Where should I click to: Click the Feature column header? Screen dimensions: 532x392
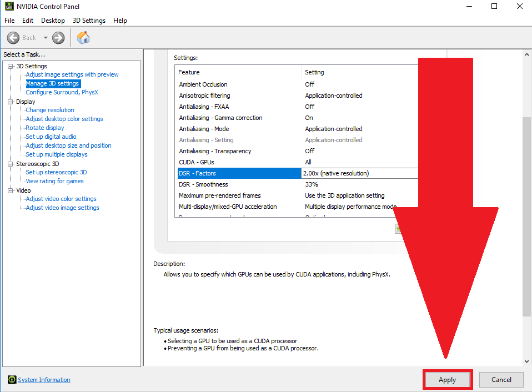pyautogui.click(x=239, y=72)
